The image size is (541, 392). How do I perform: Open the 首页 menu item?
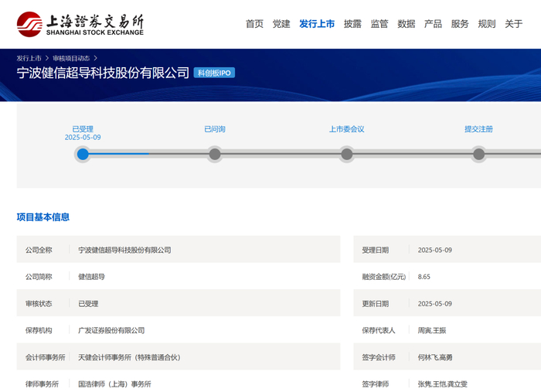click(254, 24)
